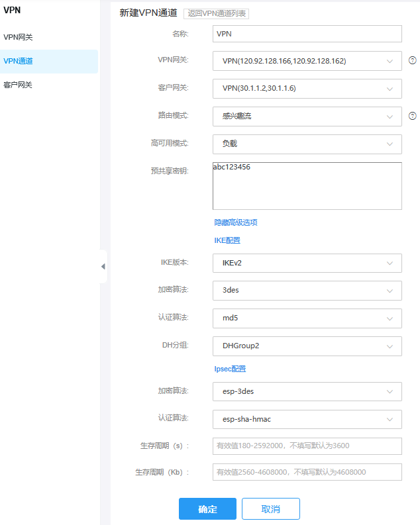Click help icon next to VPN网关 dropdown
The width and height of the screenshot is (420, 525).
click(412, 61)
